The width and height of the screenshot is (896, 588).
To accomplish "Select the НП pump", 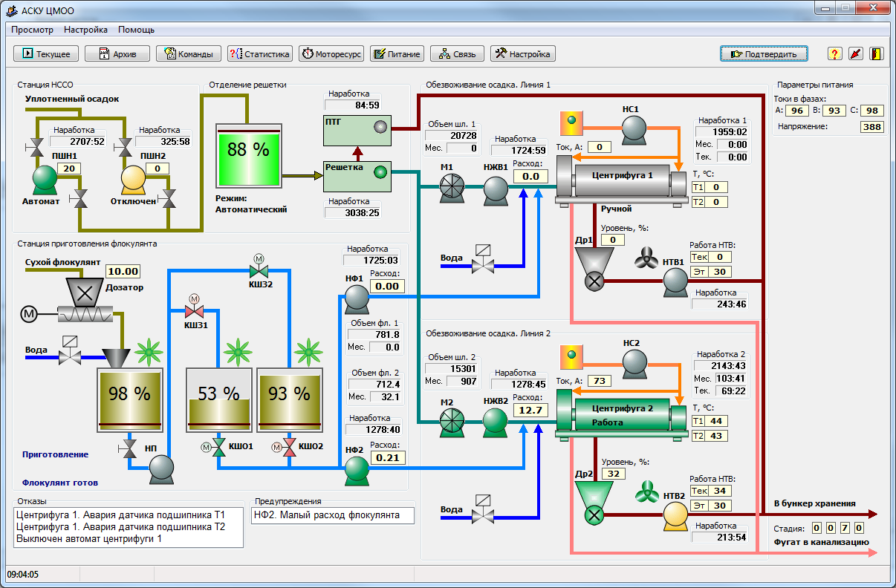I will click(x=160, y=469).
